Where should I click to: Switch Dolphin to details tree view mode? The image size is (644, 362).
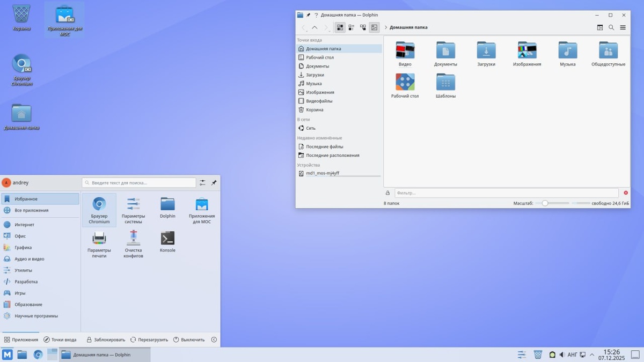tap(363, 27)
